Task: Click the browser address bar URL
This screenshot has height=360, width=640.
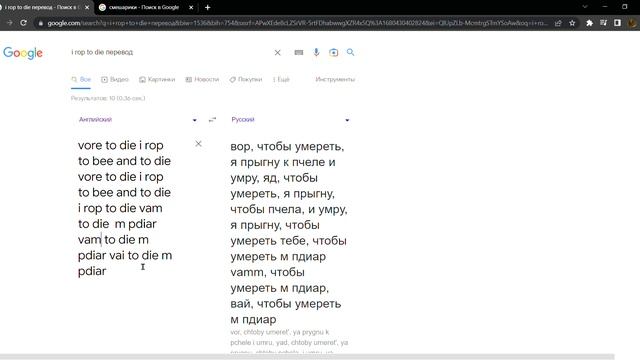Action: pos(297,23)
